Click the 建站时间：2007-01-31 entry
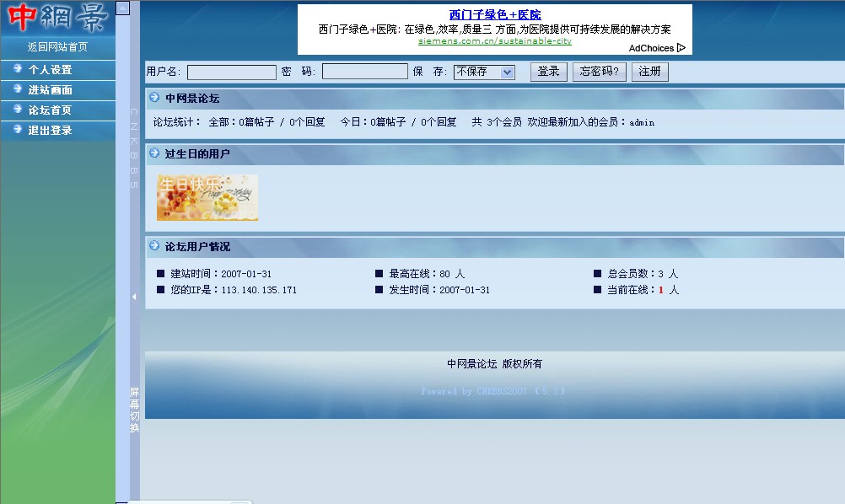 click(x=221, y=274)
